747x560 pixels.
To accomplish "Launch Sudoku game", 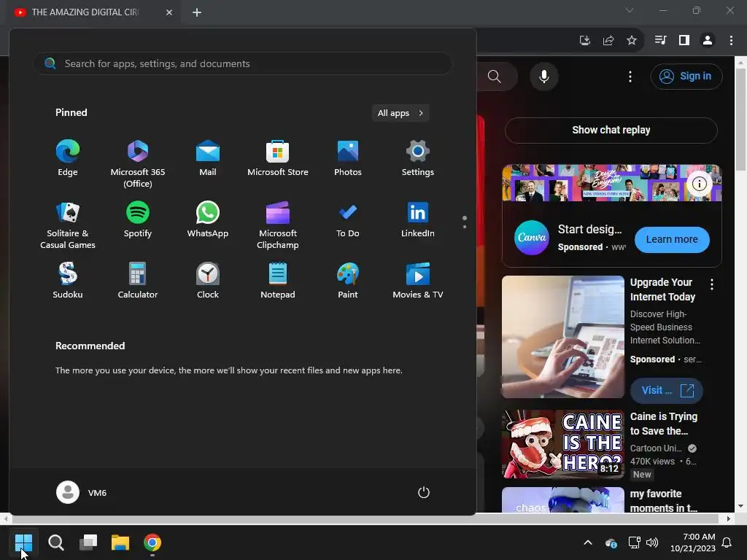I will (68, 281).
